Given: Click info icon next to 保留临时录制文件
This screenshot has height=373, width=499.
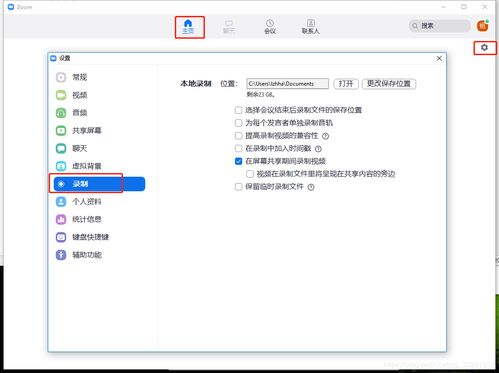Looking at the screenshot, I should coord(311,187).
